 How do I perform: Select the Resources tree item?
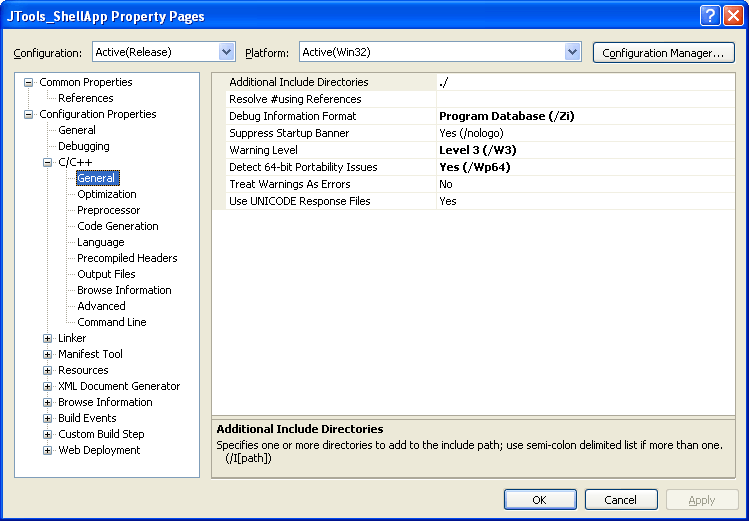click(83, 370)
